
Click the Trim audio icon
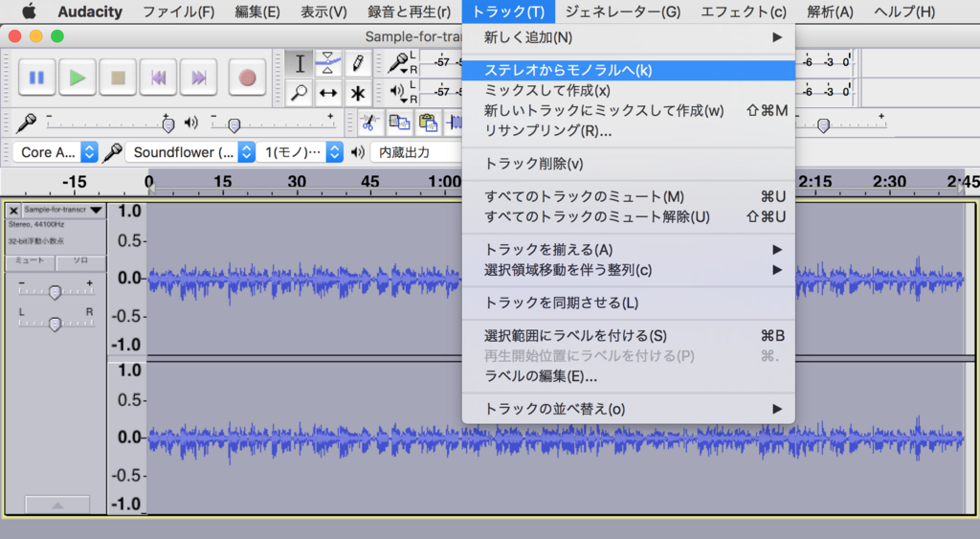click(455, 123)
